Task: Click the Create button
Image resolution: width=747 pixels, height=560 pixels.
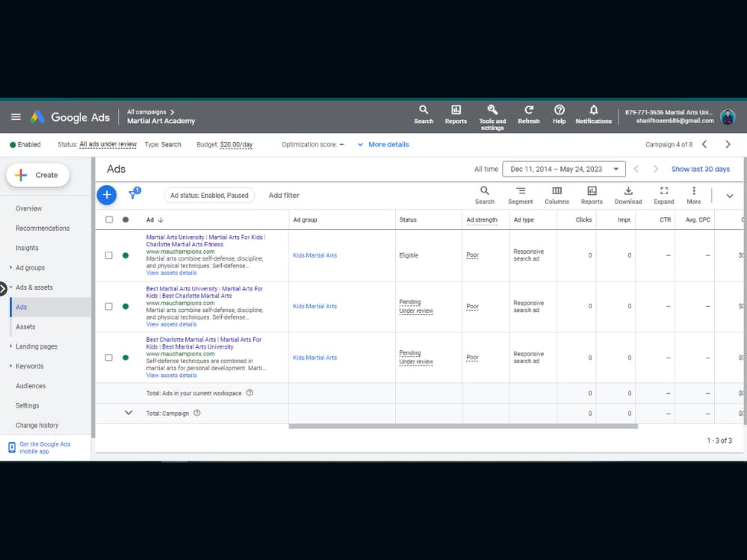Action: pos(37,175)
